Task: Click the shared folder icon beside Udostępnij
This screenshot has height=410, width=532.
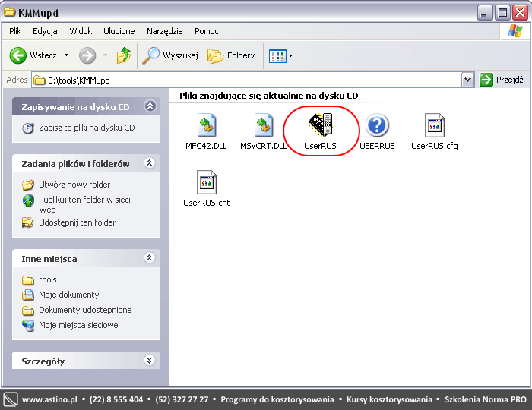Action: tap(28, 222)
